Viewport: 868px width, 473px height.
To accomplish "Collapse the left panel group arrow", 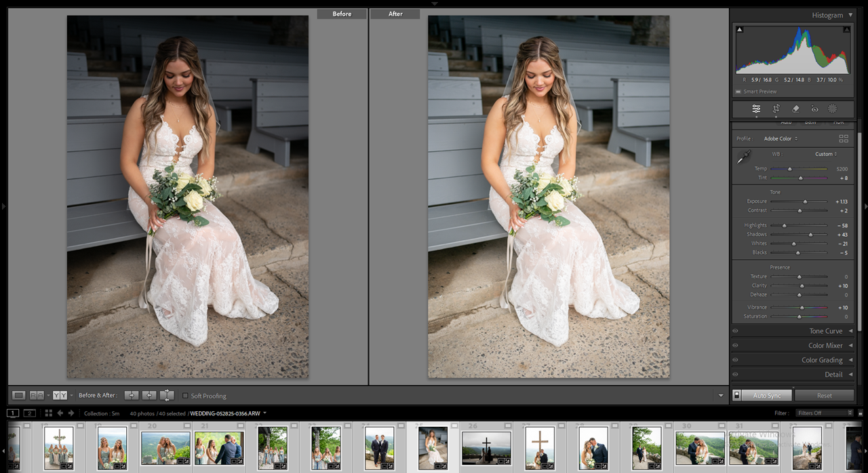I will coord(3,206).
